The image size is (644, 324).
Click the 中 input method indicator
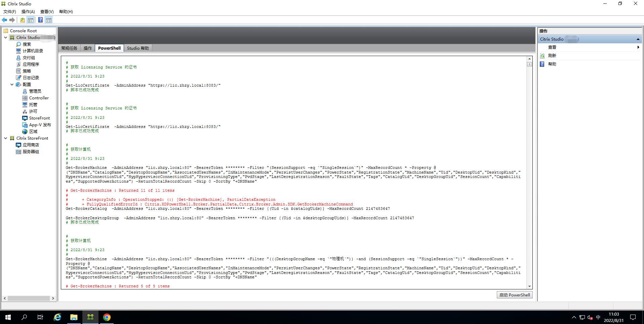(598, 317)
